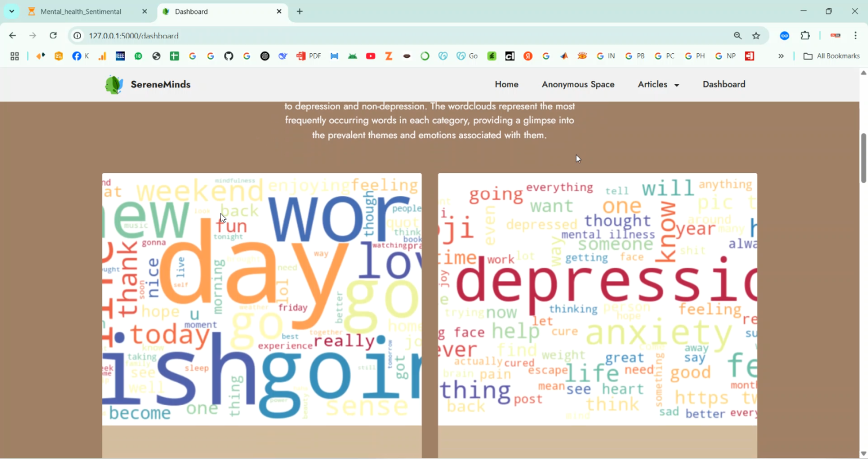Open the MATLAB bookmark
This screenshot has width=868, height=459.
point(564,55)
